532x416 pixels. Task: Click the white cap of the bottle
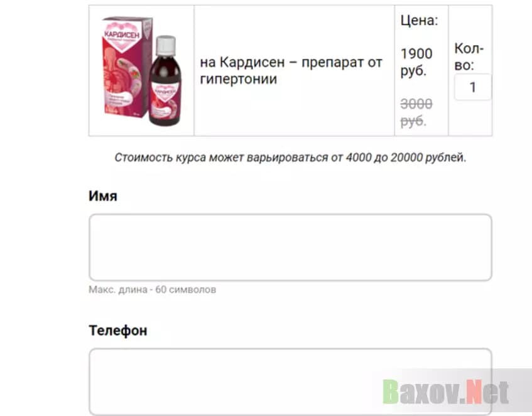(x=166, y=45)
